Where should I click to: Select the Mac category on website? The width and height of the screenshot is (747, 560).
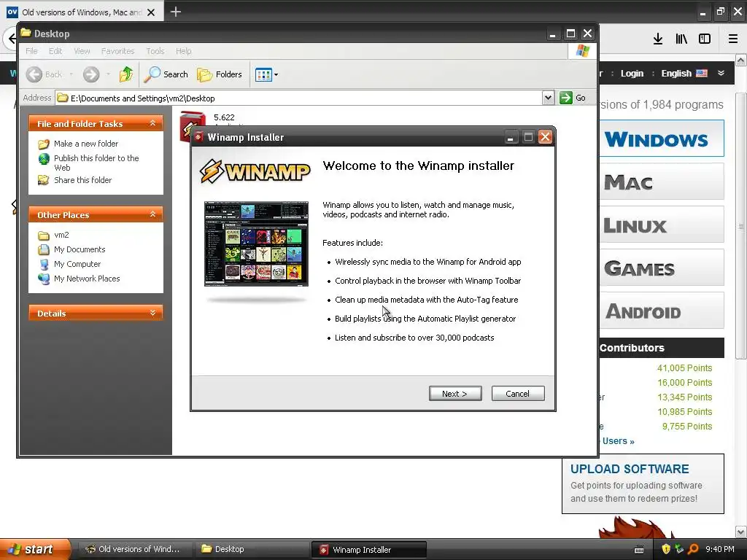click(x=662, y=182)
